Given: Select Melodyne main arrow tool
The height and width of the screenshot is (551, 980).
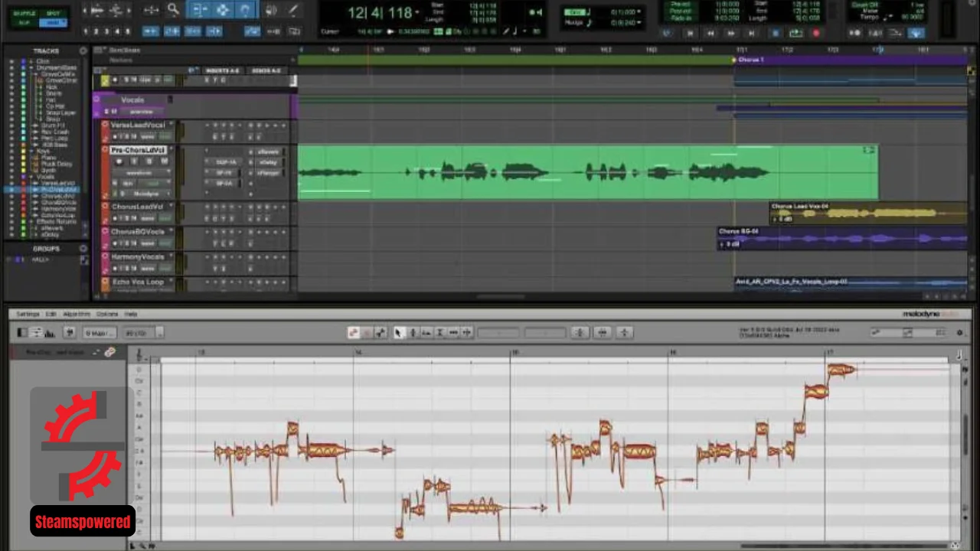Looking at the screenshot, I should [398, 333].
